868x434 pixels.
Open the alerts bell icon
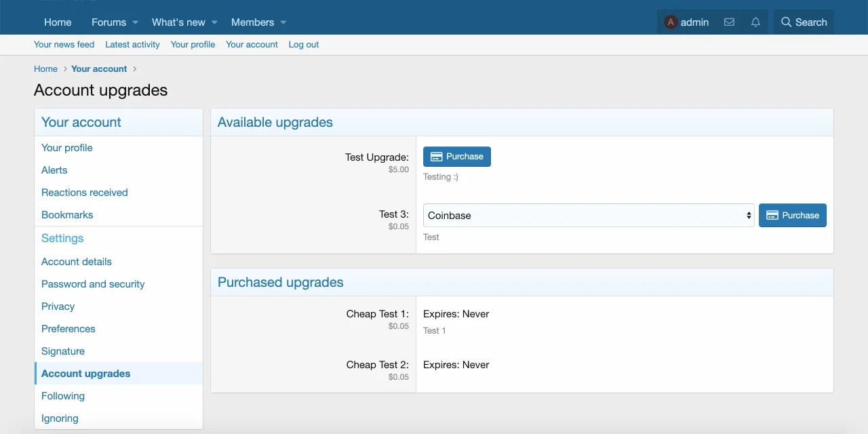[755, 22]
